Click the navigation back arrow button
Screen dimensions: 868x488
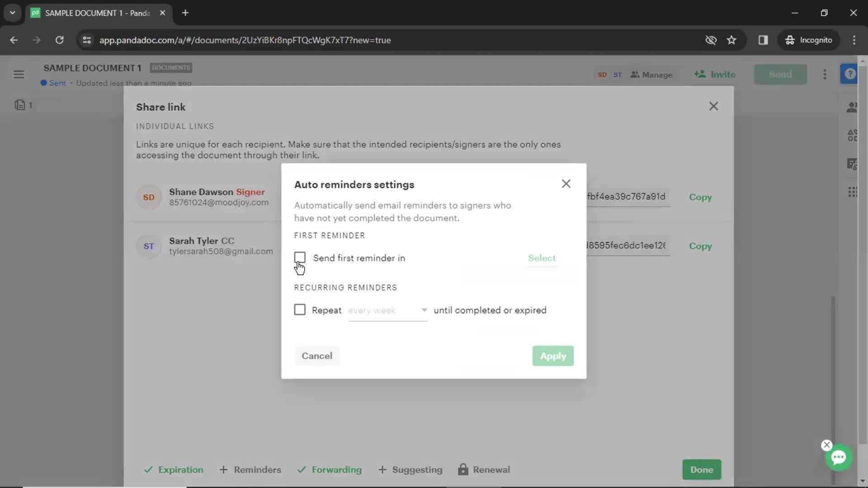point(15,40)
